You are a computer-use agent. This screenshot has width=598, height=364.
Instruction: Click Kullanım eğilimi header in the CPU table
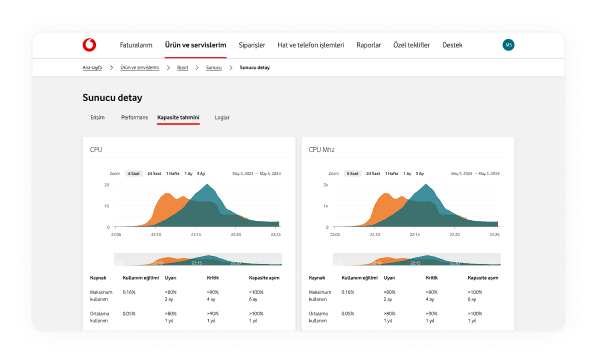coord(141,278)
